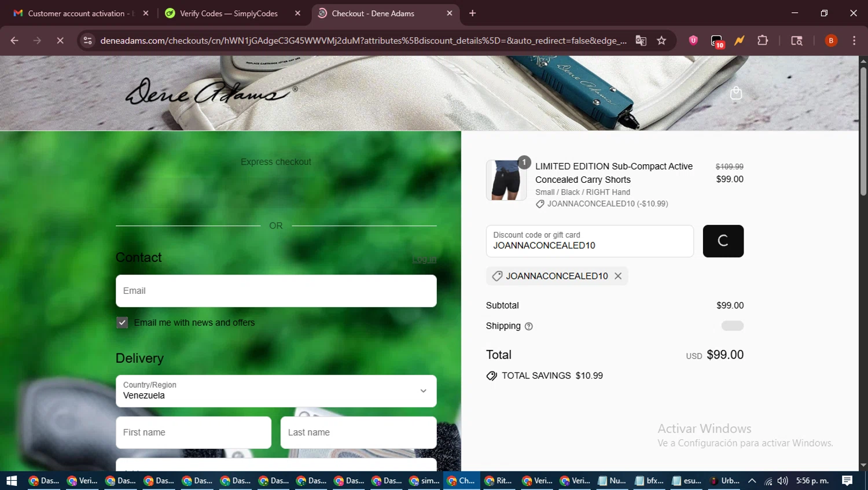Click the TOTAL SAVINGS $10.99 text
This screenshot has height=490, width=868.
pos(552,376)
